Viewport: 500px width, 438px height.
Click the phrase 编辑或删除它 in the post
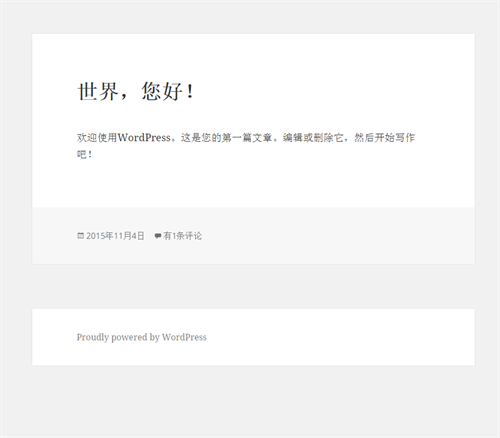(313, 137)
